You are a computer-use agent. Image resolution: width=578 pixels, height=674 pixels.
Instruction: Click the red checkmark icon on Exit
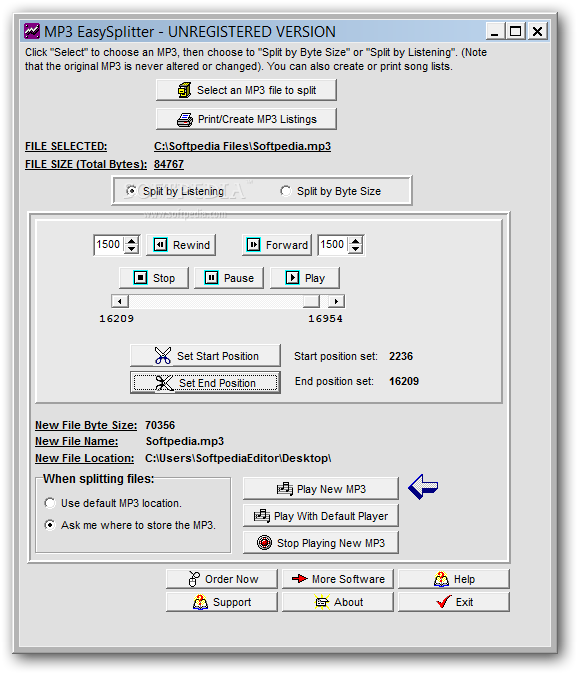click(x=444, y=602)
